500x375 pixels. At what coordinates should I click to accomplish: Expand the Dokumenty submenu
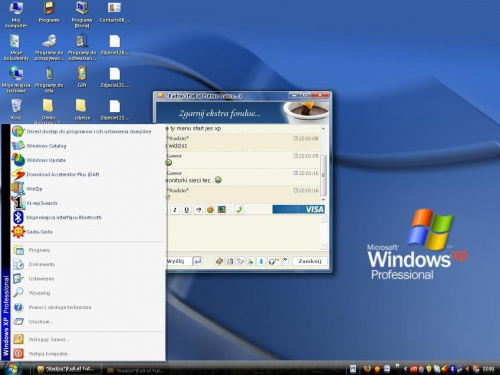tap(88, 264)
